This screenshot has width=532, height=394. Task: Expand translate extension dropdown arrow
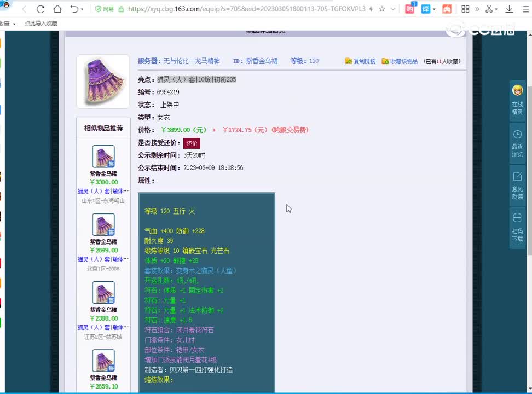coord(434,9)
